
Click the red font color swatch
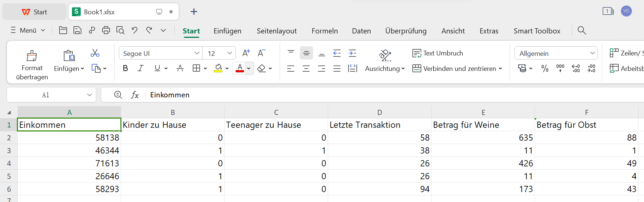[x=240, y=68]
